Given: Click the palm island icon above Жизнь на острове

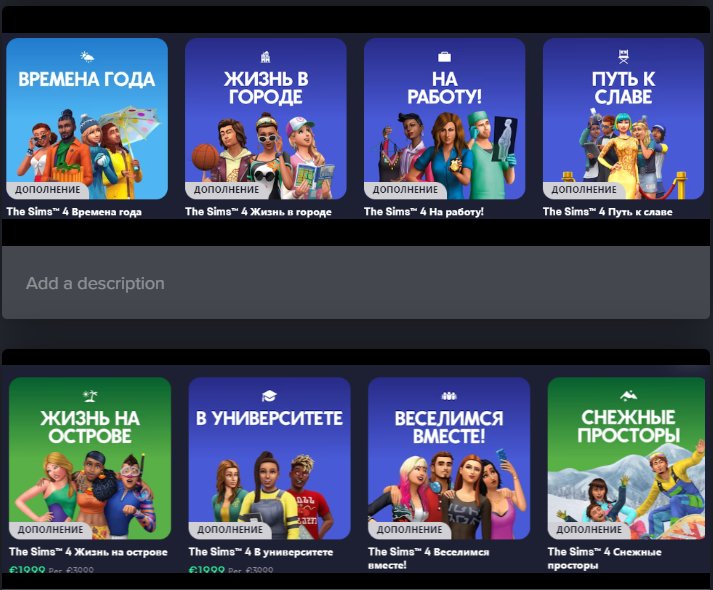Looking at the screenshot, I should pos(89,396).
